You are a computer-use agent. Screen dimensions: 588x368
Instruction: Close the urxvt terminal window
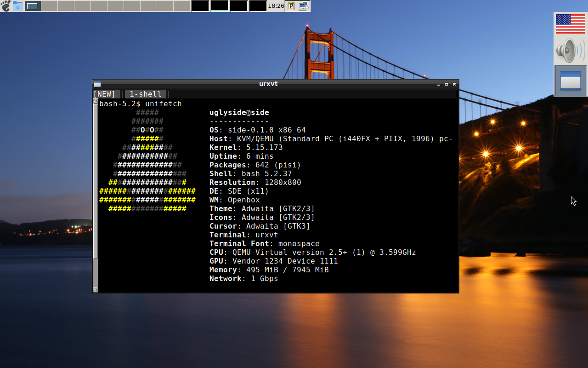click(x=454, y=84)
